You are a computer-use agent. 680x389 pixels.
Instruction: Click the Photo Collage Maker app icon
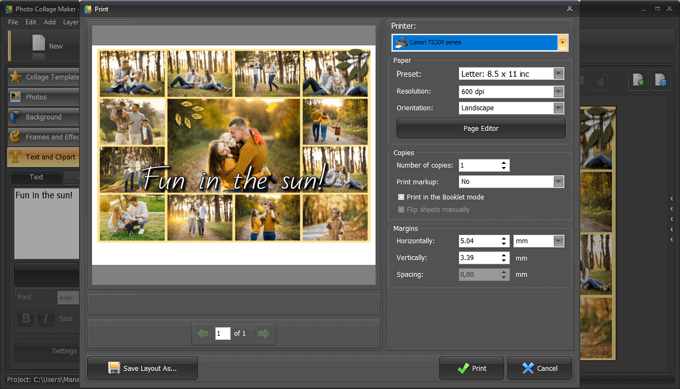9,9
